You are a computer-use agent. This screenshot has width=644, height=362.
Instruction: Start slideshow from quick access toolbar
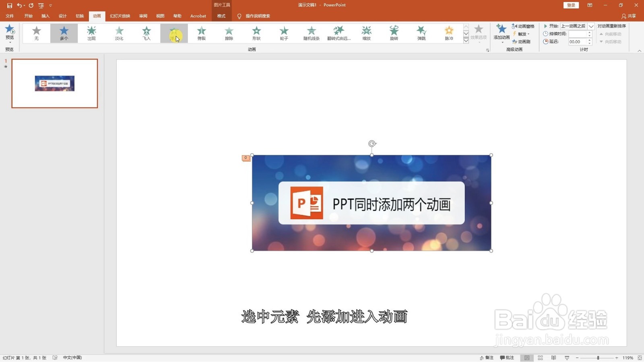[41, 5]
